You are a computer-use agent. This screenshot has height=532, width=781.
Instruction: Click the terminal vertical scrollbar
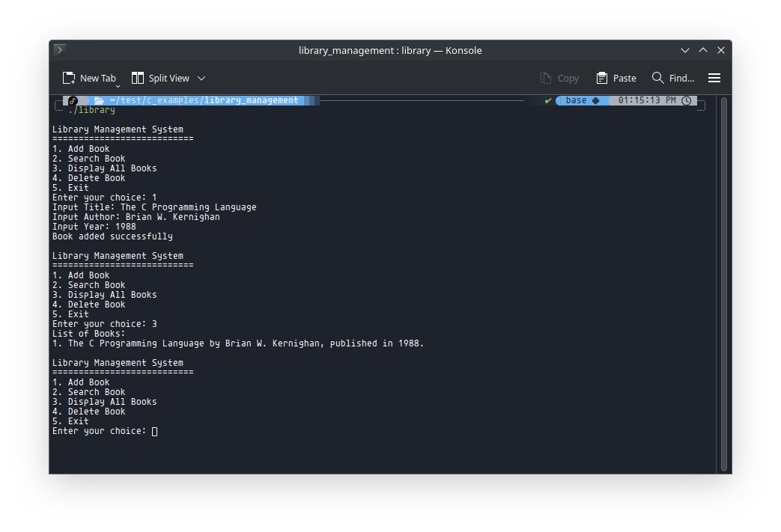(x=724, y=284)
